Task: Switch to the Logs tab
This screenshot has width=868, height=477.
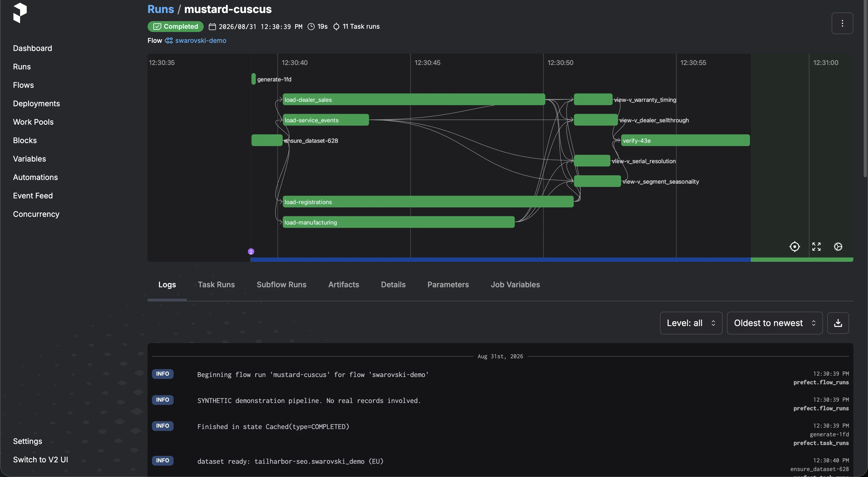Action: [x=167, y=285]
